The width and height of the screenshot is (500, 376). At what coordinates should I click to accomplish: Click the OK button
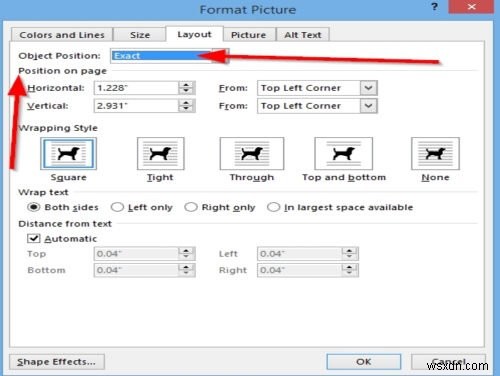pyautogui.click(x=364, y=362)
